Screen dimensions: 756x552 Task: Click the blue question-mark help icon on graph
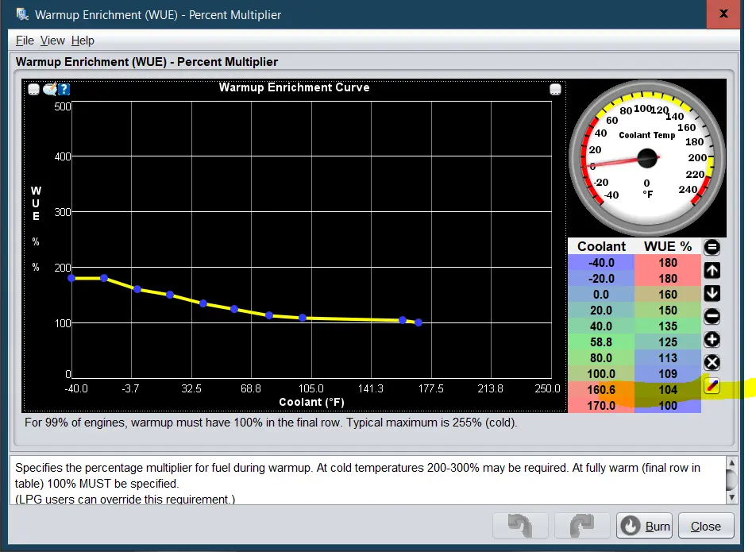pos(64,89)
